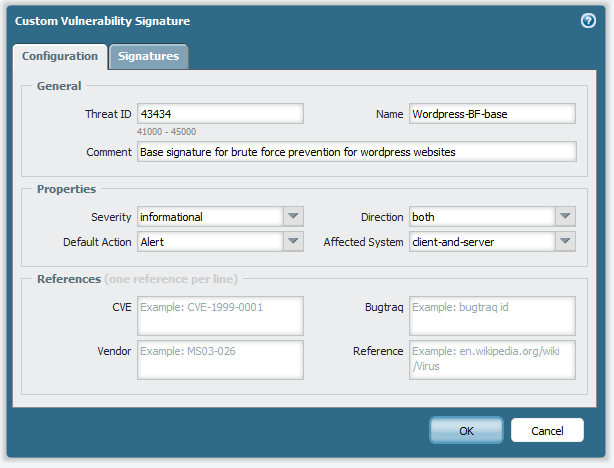Click the client-and-server Affected System field
Image resolution: width=614 pixels, height=468 pixels.
(x=481, y=241)
